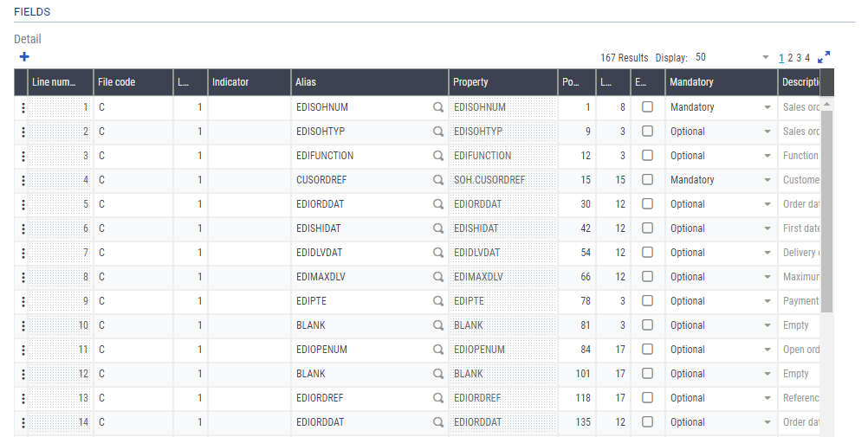The height and width of the screenshot is (437, 868).
Task: Open Optional dropdown on line 9
Action: (767, 301)
